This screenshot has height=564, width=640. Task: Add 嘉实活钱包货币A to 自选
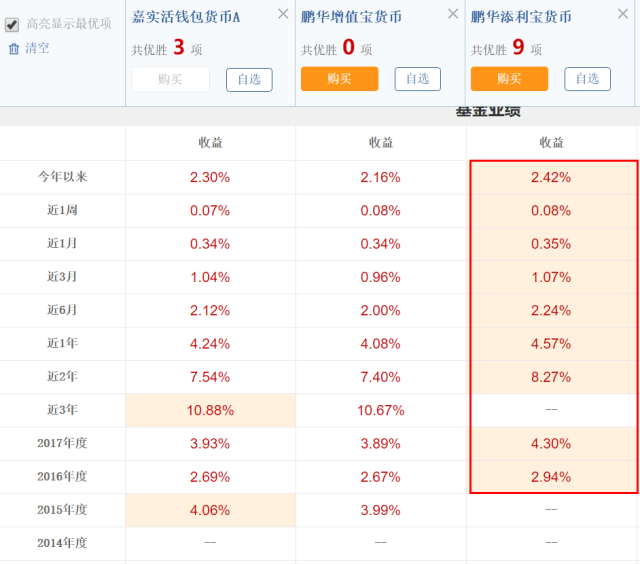click(249, 80)
